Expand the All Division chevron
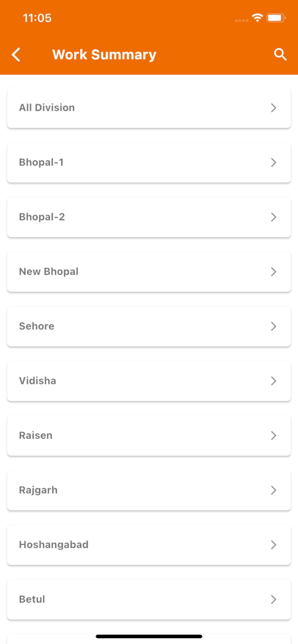 (274, 108)
